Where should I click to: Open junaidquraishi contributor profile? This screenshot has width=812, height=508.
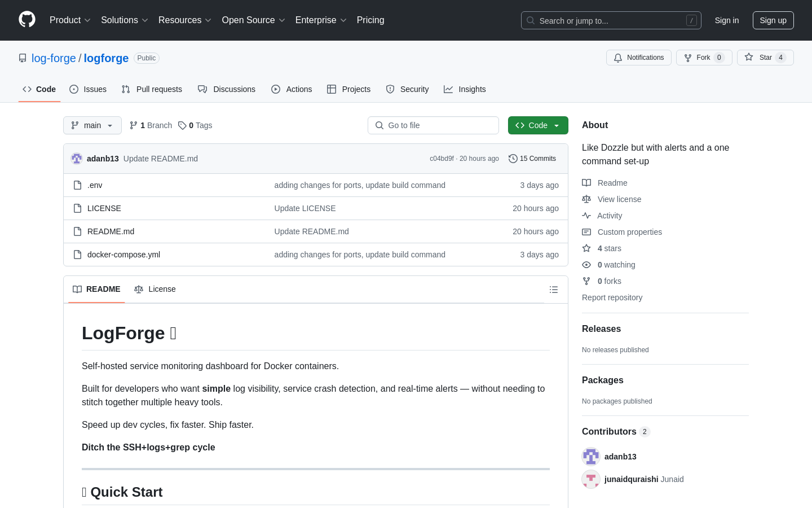click(632, 479)
